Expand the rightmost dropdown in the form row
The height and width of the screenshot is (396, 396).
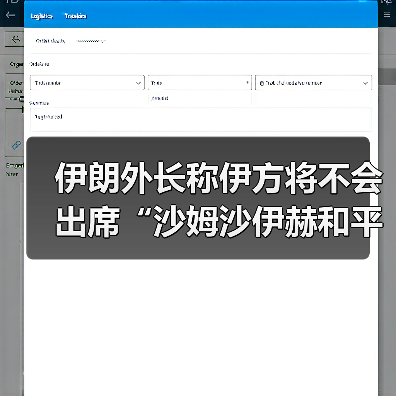pos(313,83)
